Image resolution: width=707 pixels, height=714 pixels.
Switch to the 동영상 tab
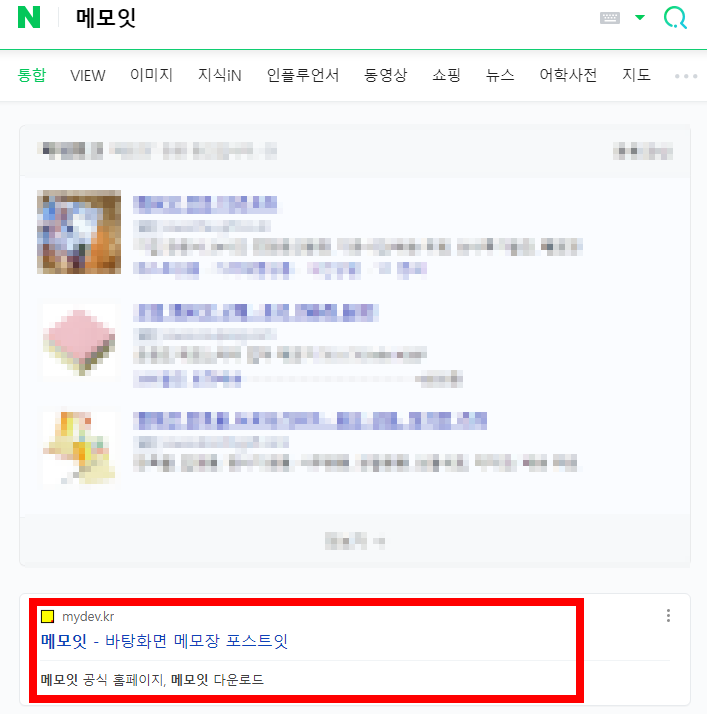pyautogui.click(x=385, y=75)
